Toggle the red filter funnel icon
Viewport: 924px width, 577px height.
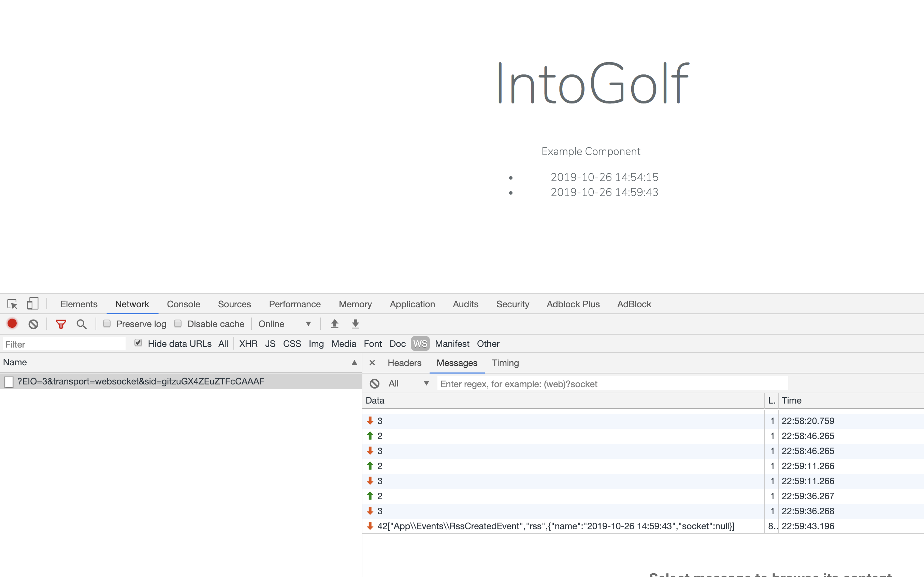61,324
